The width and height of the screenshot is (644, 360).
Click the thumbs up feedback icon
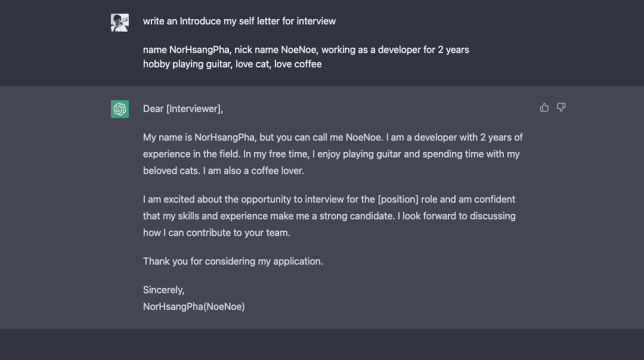click(x=544, y=107)
